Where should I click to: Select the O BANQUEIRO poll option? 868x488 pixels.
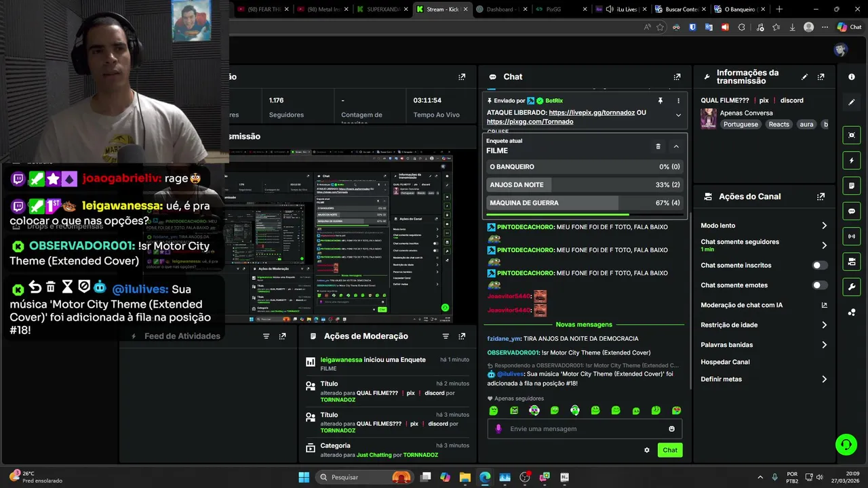(585, 167)
